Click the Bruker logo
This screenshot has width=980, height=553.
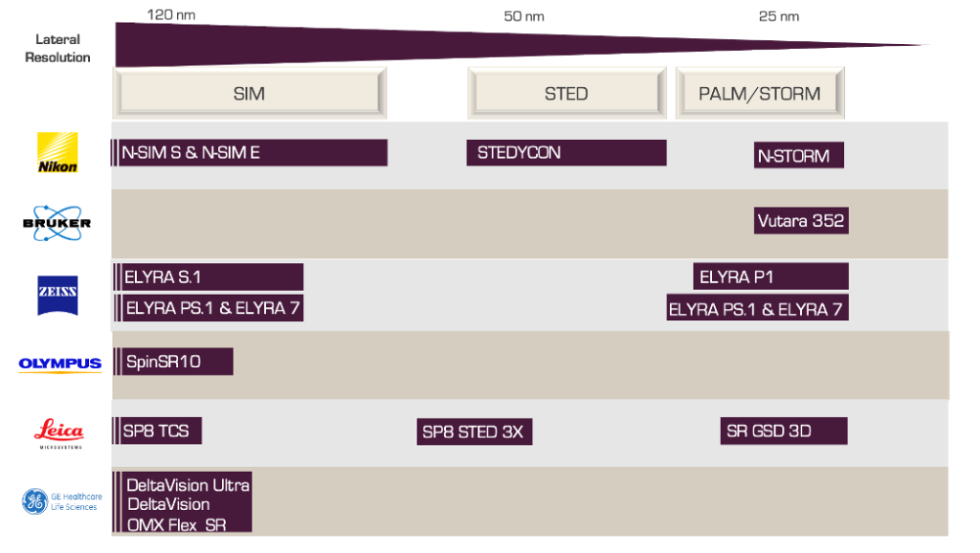[x=56, y=223]
